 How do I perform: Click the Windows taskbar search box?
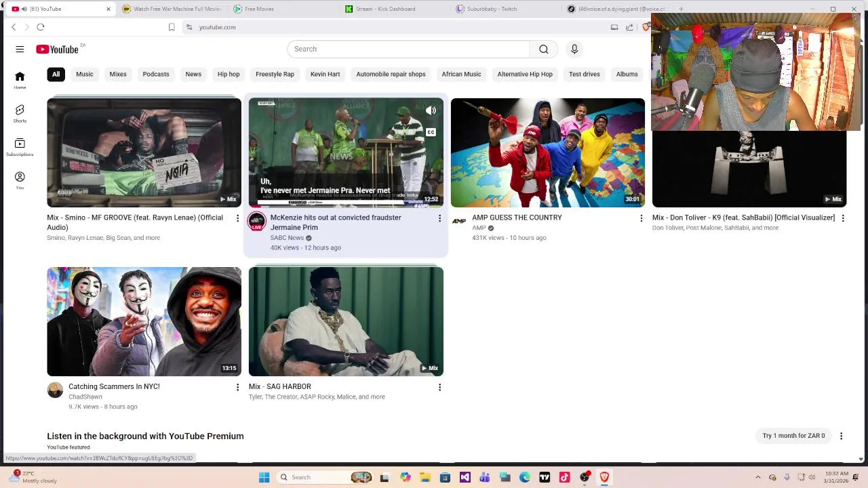[325, 477]
